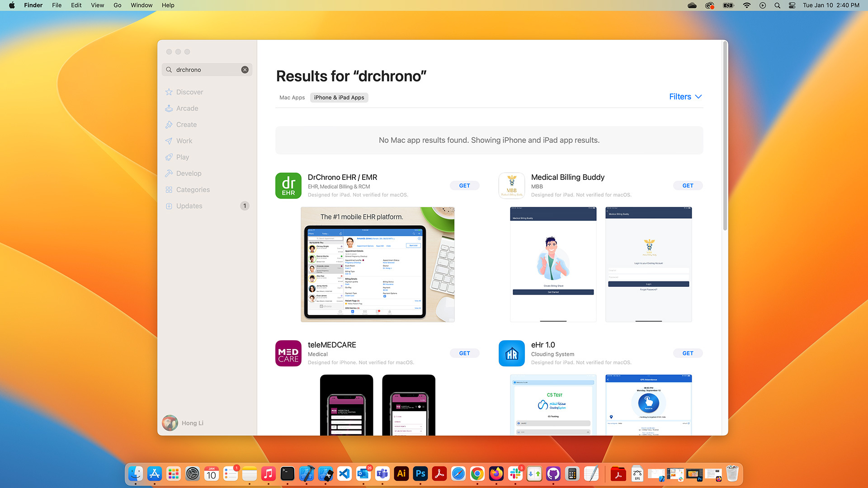Image resolution: width=868 pixels, height=488 pixels.
Task: Open App Store icon in the dock
Action: tap(155, 474)
